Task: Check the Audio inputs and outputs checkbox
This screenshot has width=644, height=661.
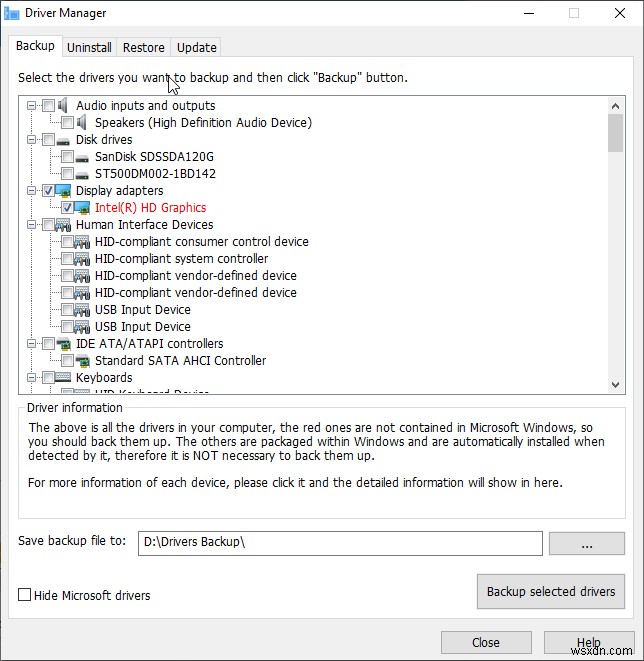Action: 48,105
